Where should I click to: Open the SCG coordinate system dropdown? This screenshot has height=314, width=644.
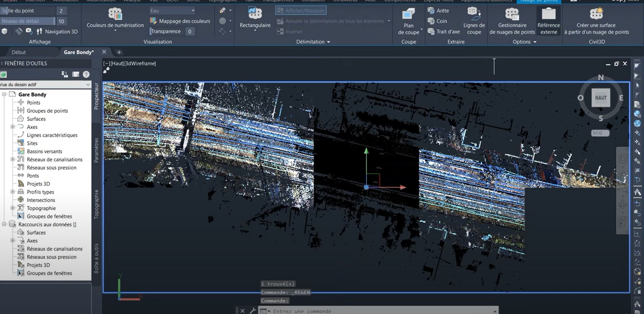pyautogui.click(x=600, y=133)
